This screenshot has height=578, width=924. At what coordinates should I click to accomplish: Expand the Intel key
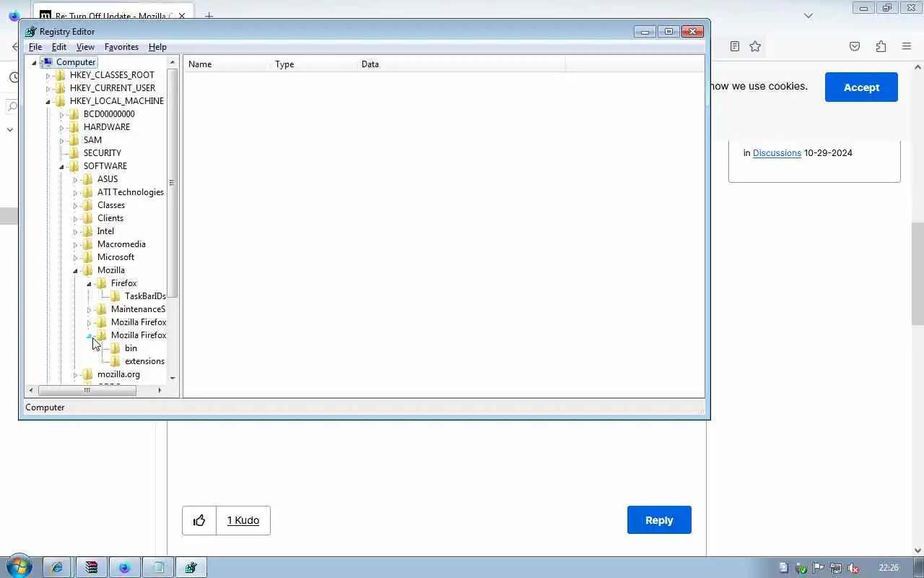tap(76, 231)
